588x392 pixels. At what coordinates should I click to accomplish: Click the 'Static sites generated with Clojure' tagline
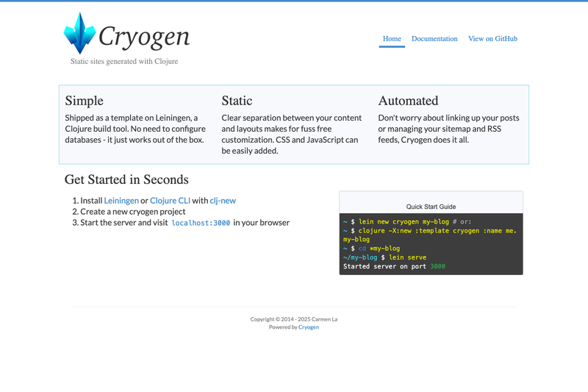pyautogui.click(x=124, y=61)
